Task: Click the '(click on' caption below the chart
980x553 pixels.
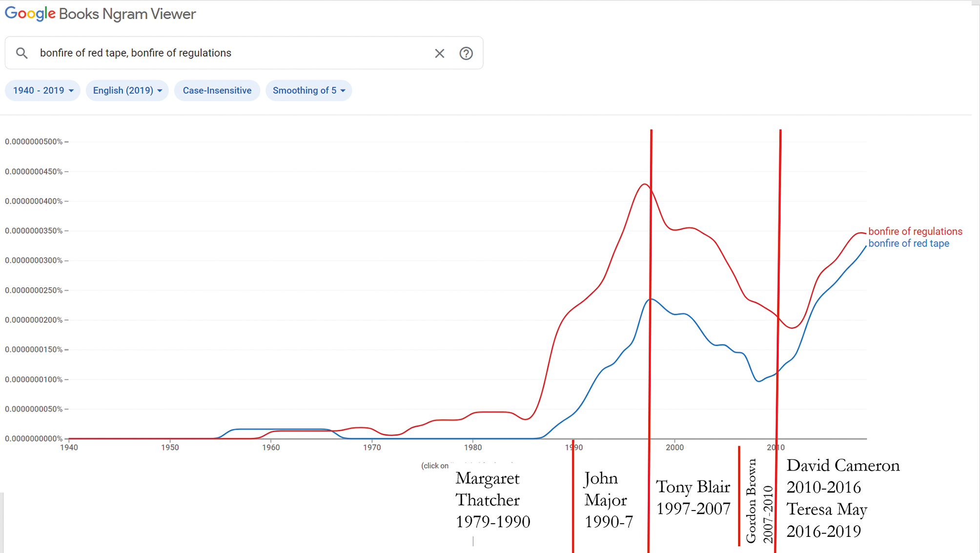Action: [434, 465]
